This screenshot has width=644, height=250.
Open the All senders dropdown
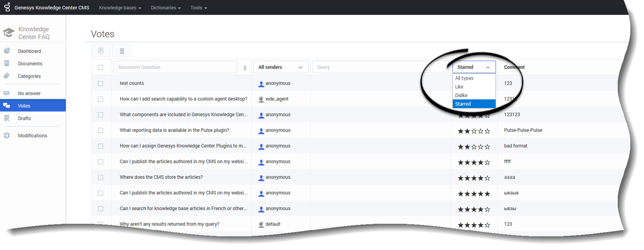[281, 67]
